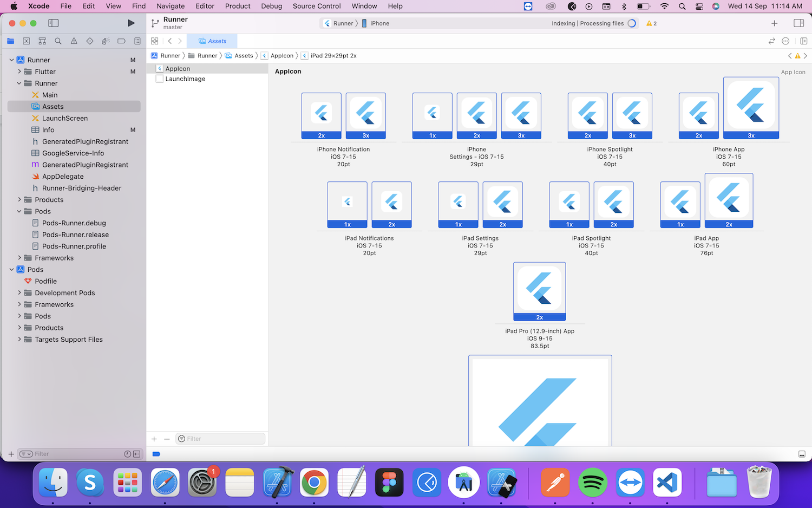This screenshot has width=812, height=508.
Task: Launch Visual Studio Code from the Dock
Action: pyautogui.click(x=667, y=482)
